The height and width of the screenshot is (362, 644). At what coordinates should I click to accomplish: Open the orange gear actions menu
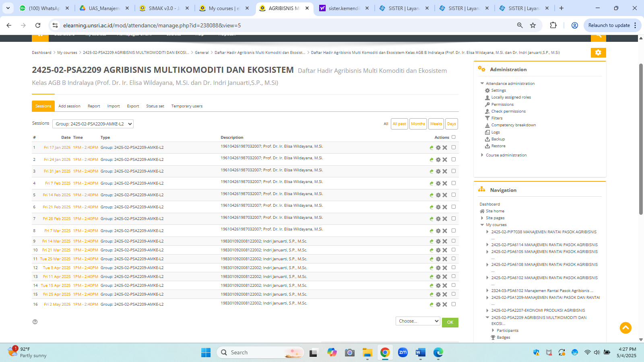coord(598,53)
